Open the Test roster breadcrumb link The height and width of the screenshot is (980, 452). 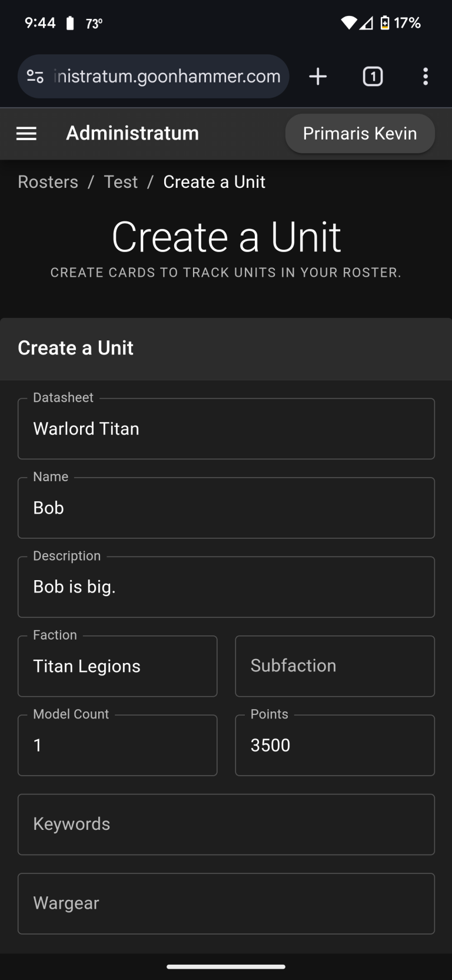tap(121, 182)
